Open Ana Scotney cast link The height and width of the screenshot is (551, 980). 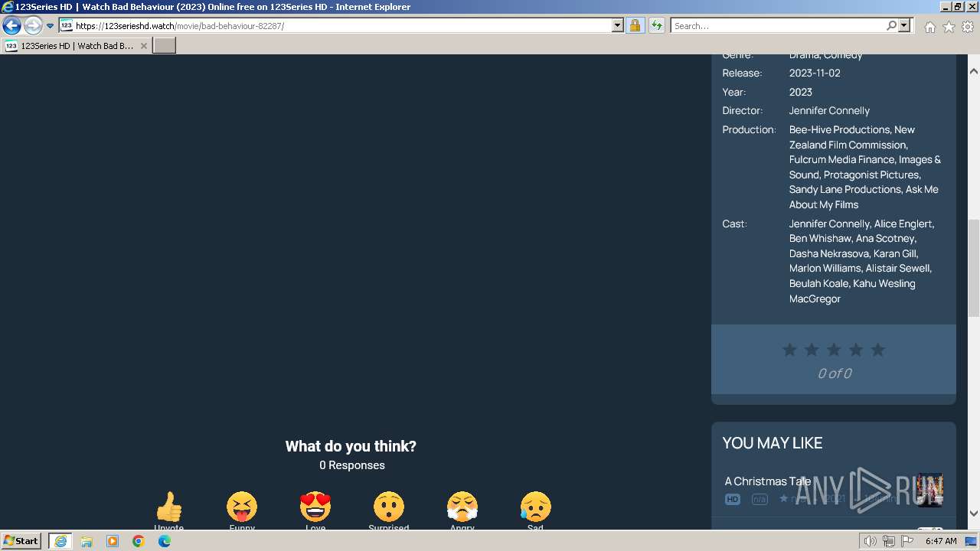pos(884,238)
